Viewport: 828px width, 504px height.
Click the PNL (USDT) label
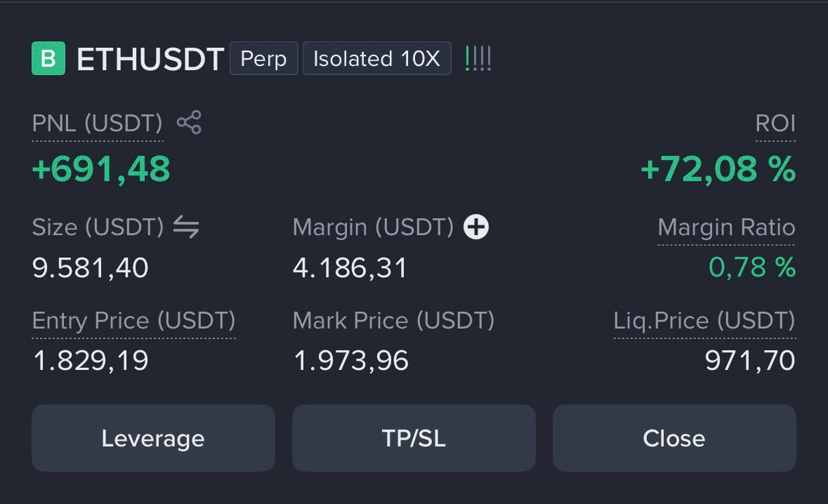97,123
